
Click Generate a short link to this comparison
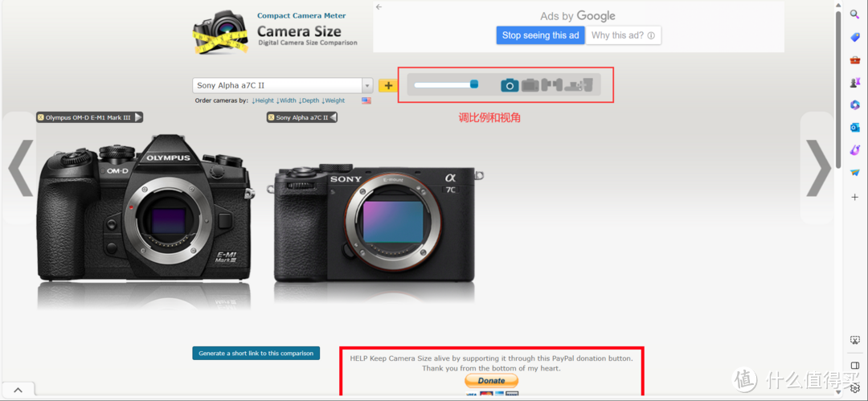click(x=256, y=353)
